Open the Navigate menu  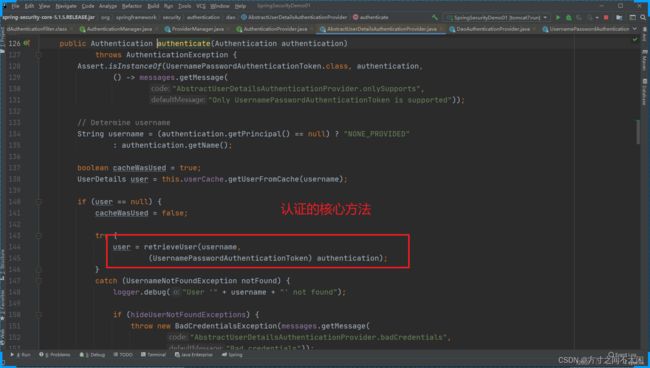pos(66,6)
